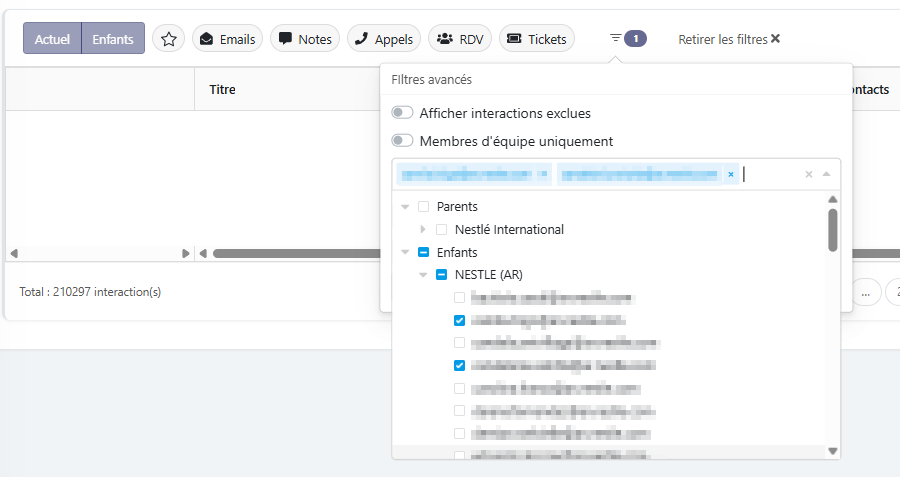Click the dropdown list vertical scrollbar
The width and height of the screenshot is (900, 477).
coord(833,230)
